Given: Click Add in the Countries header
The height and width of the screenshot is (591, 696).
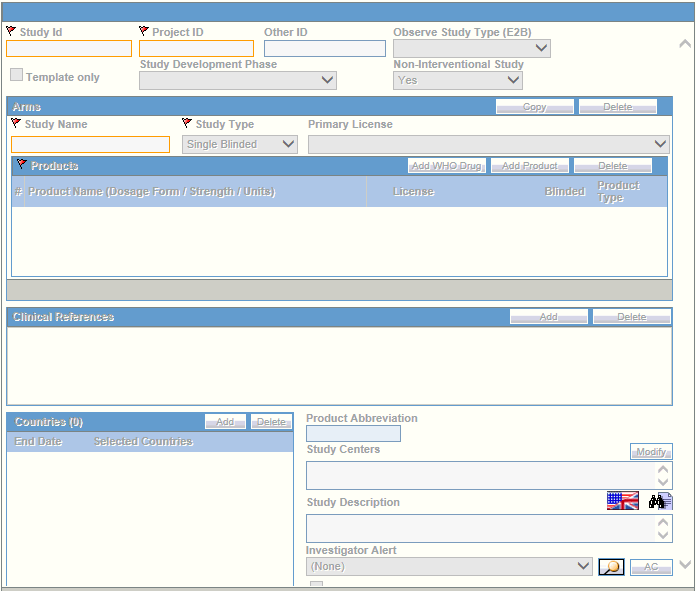Looking at the screenshot, I should pyautogui.click(x=225, y=421).
